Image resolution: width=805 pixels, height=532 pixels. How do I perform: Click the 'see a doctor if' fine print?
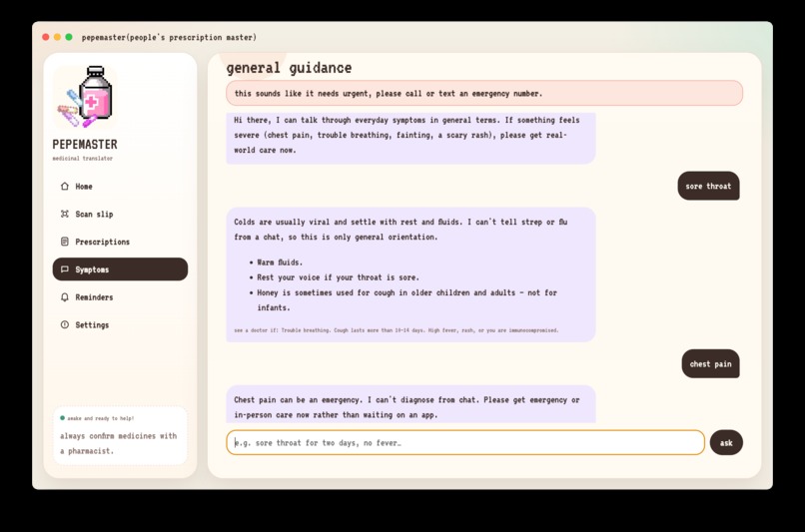click(397, 330)
